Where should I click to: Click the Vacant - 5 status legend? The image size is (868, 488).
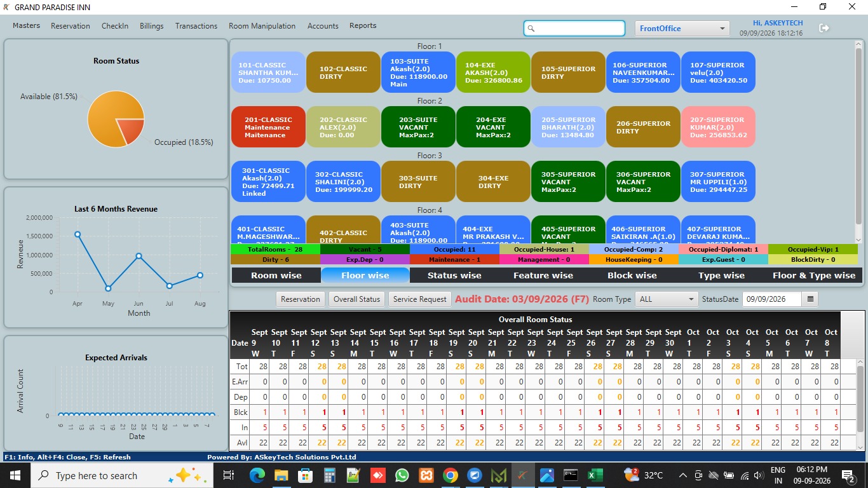pyautogui.click(x=365, y=250)
